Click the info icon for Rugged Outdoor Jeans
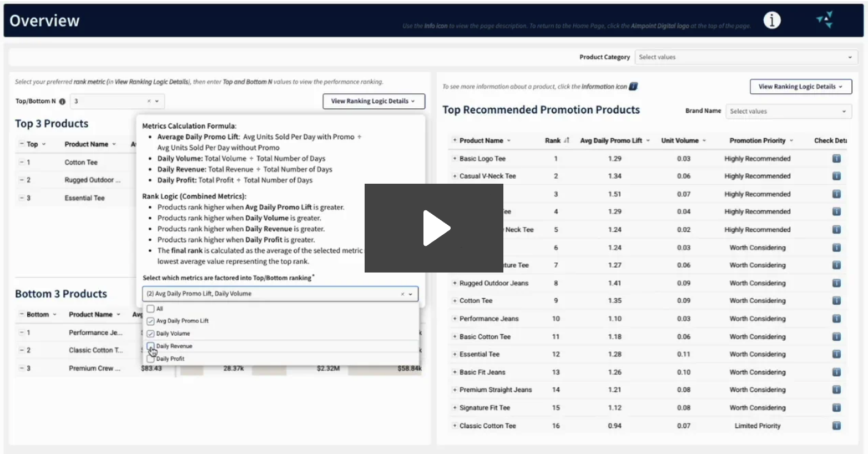 point(837,283)
